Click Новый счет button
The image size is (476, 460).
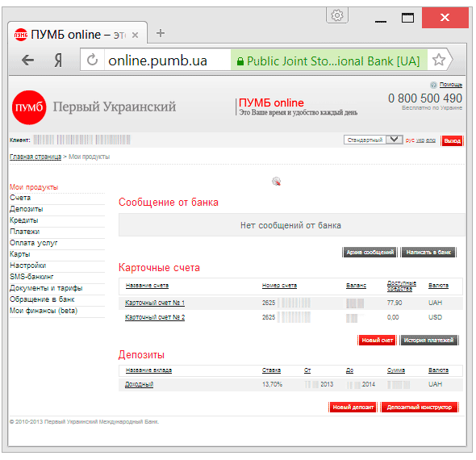(378, 341)
